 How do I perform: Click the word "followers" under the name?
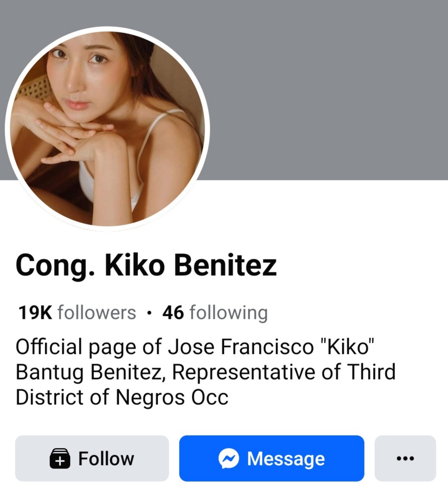(97, 313)
